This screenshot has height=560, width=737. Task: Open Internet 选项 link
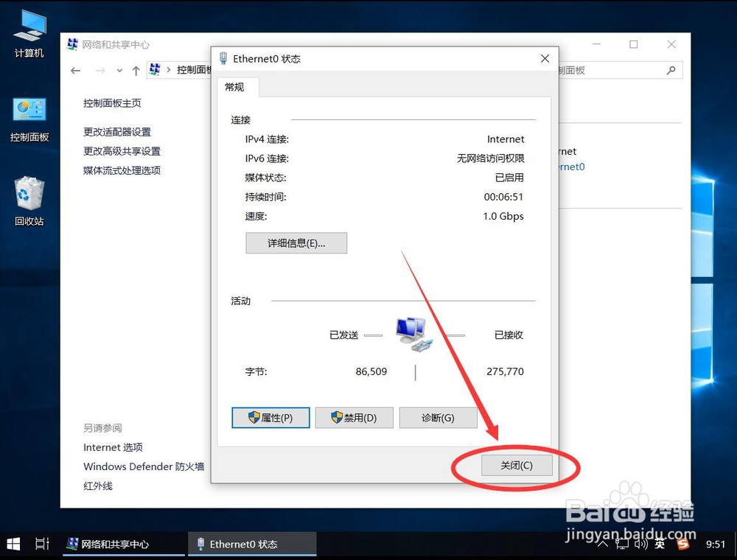click(113, 447)
